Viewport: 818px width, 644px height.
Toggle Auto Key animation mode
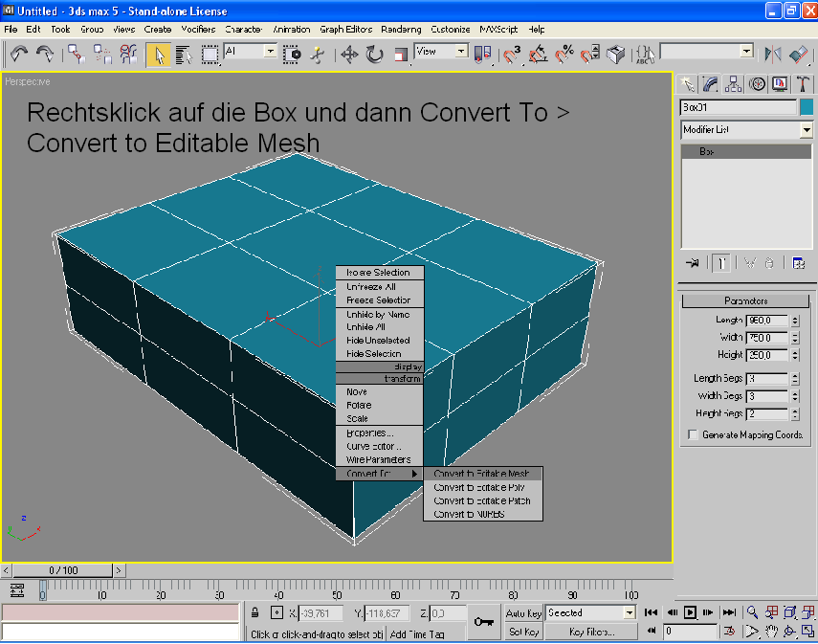pyautogui.click(x=523, y=612)
